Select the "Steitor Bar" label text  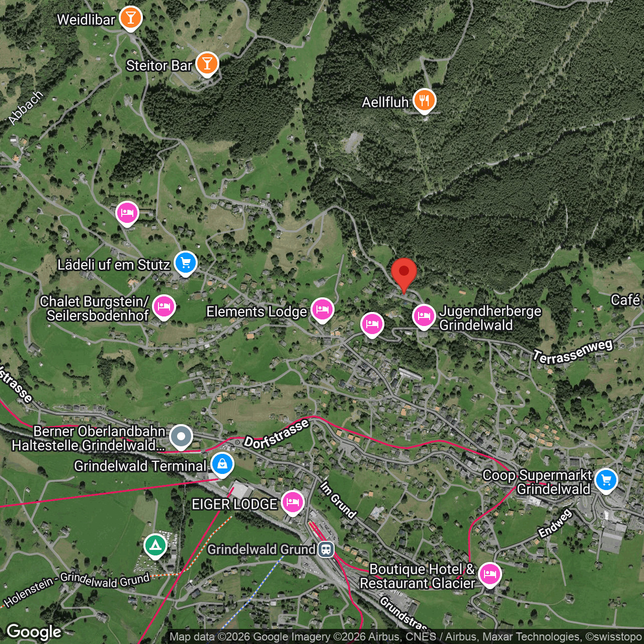159,65
